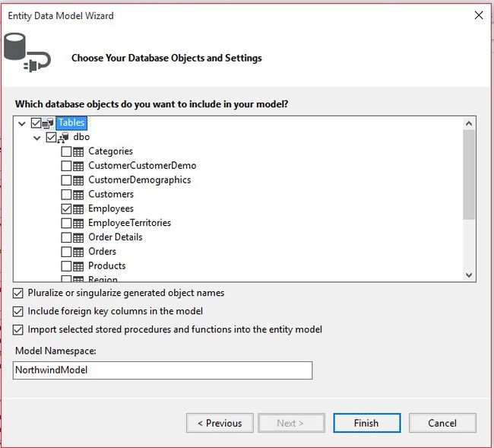The width and height of the screenshot is (494, 448).
Task: Go back with the Previous button
Action: pyautogui.click(x=220, y=423)
